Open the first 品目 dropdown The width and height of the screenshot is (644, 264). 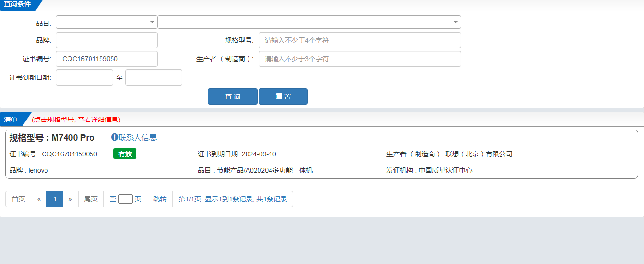[107, 22]
